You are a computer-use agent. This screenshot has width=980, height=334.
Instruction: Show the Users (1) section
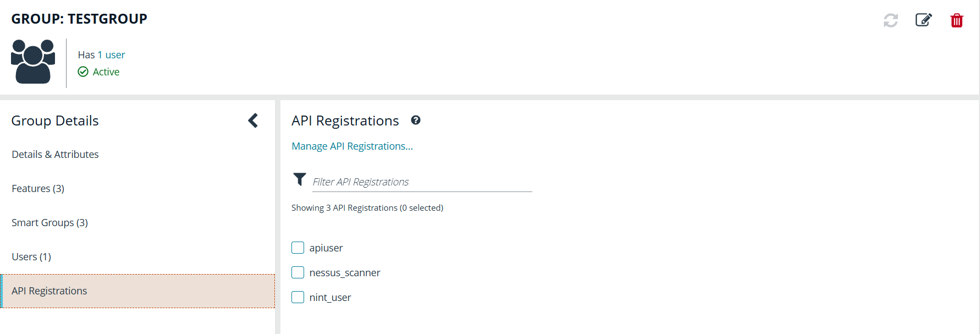click(31, 257)
